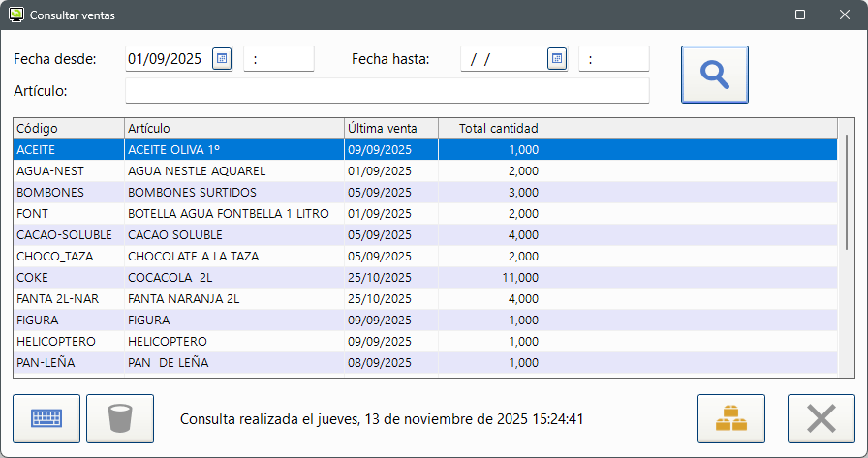This screenshot has width=868, height=458.
Task: Click the magnifying glass search button
Action: [714, 75]
